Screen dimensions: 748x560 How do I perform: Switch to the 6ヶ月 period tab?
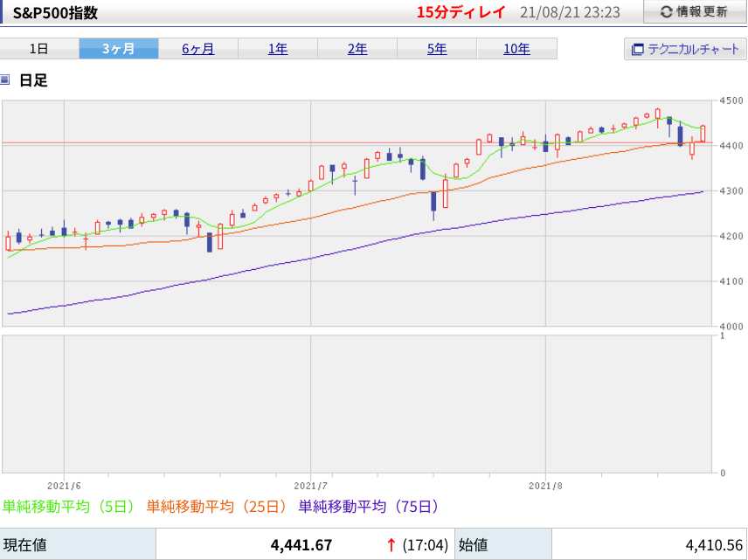coord(198,49)
